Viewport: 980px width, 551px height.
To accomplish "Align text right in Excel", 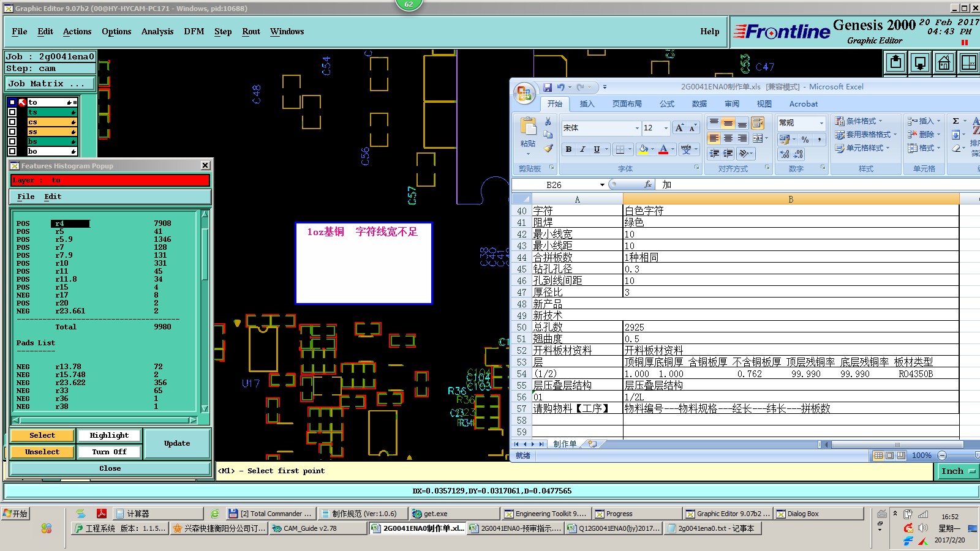I will click(x=742, y=138).
